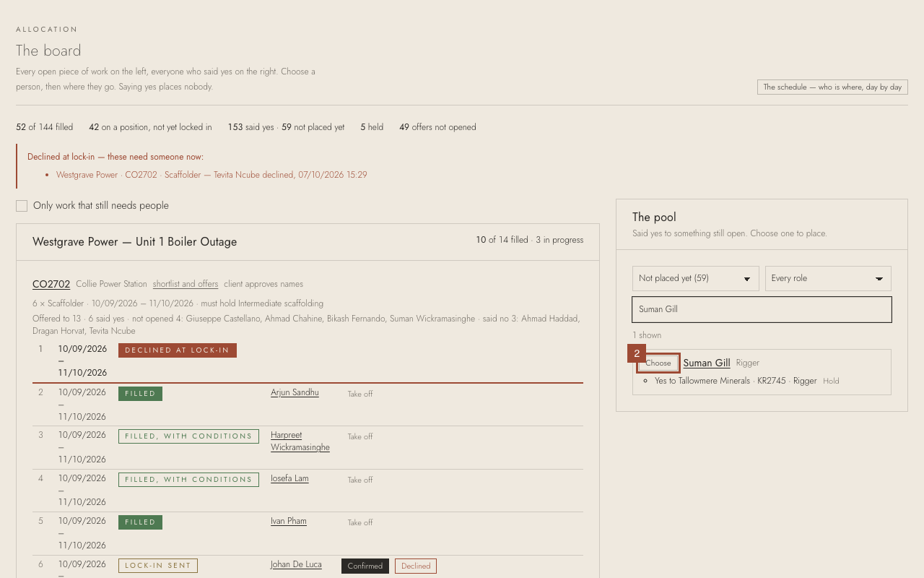This screenshot has height=578, width=924.
Task: Click the FILLED badge in Arjun Sandhu's row
Action: 140,394
